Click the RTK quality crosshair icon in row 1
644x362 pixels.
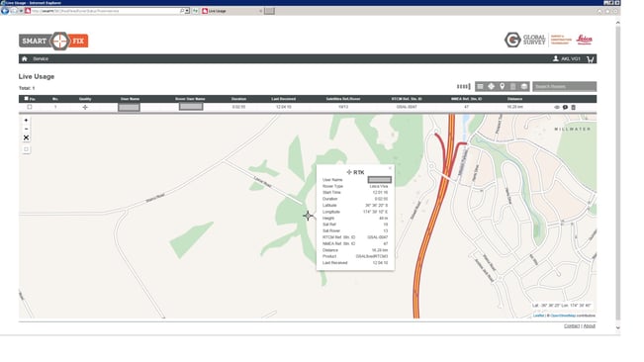coord(85,107)
